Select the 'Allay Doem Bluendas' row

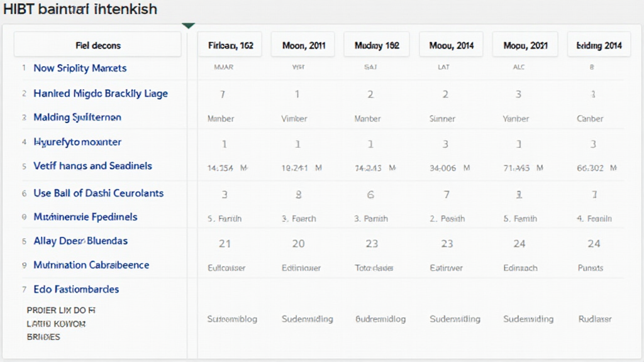(80, 241)
